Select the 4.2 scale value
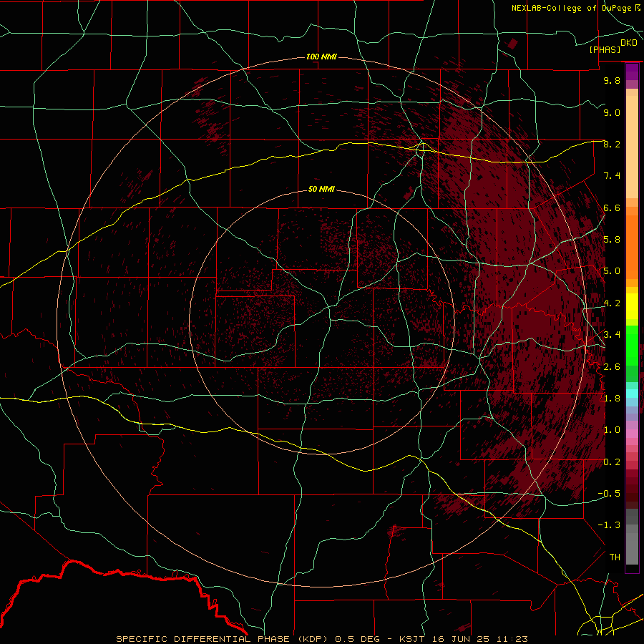Image resolution: width=644 pixels, height=644 pixels. click(612, 303)
